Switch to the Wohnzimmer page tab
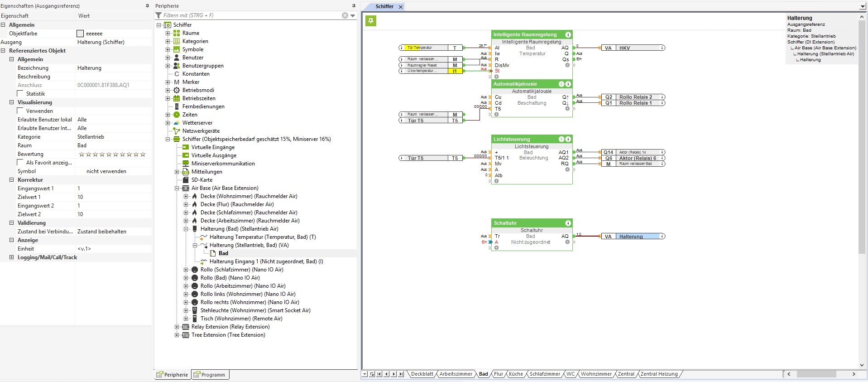868x382 pixels. pyautogui.click(x=596, y=374)
